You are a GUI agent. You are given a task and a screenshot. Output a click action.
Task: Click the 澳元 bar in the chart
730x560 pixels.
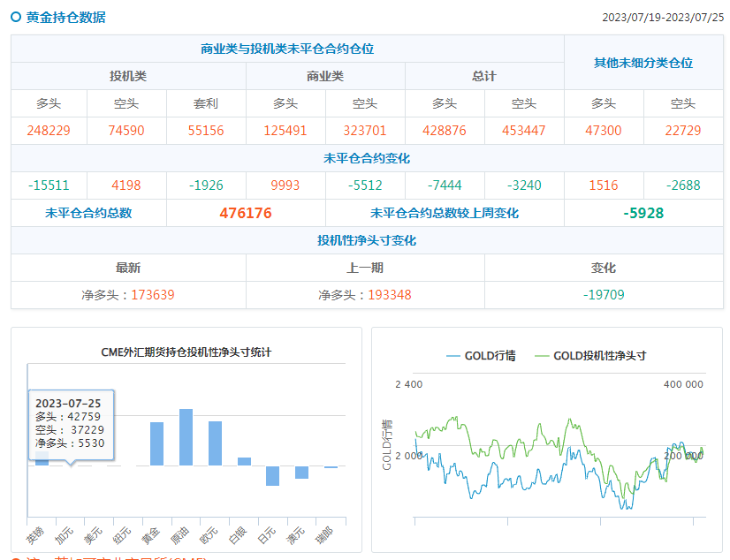point(301,472)
